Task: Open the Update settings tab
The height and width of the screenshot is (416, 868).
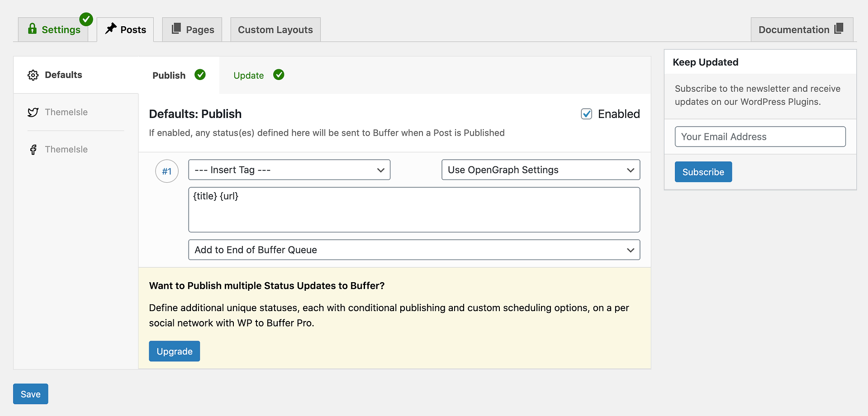Action: click(x=248, y=75)
